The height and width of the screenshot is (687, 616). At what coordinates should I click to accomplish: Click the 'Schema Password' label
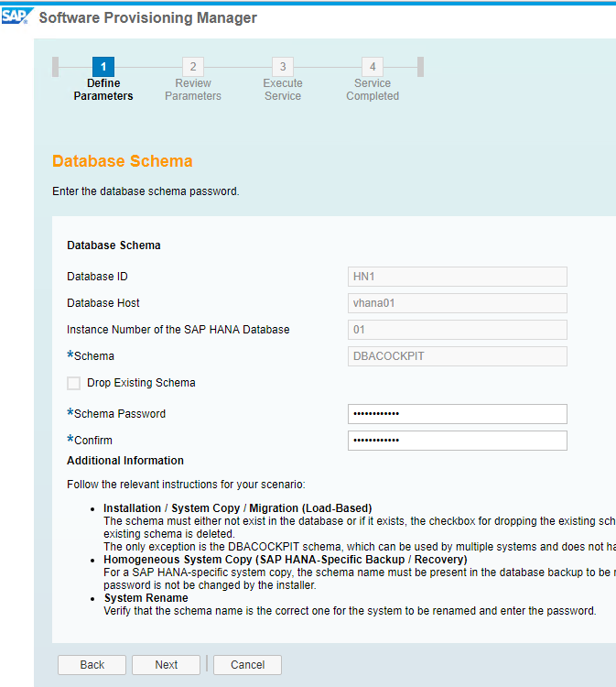(120, 414)
